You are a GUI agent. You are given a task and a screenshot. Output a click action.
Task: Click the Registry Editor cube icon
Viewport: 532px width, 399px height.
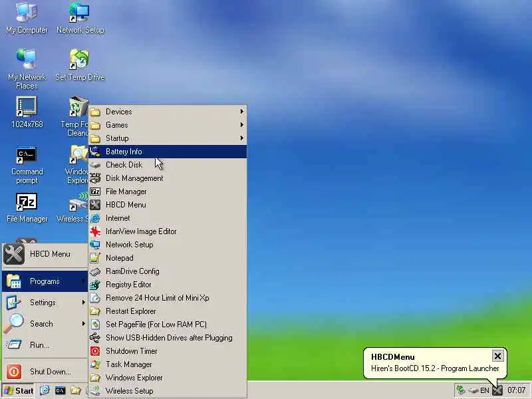coord(95,285)
